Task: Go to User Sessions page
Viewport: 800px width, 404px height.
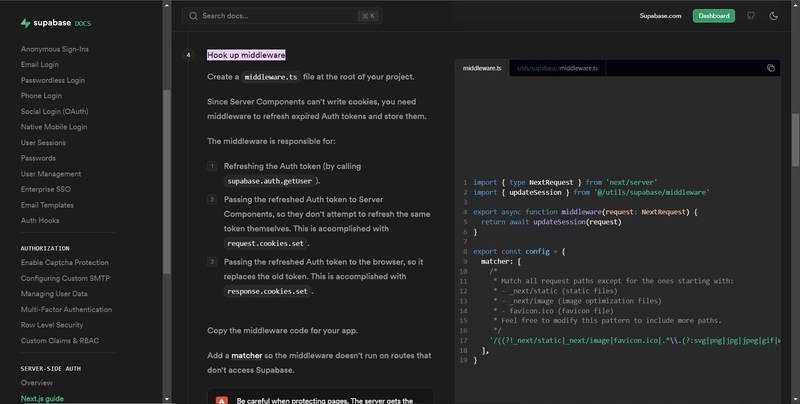Action: [43, 142]
